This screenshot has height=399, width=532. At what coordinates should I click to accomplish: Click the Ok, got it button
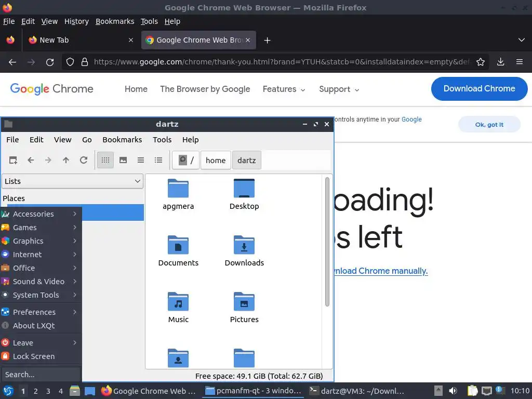[x=489, y=125]
